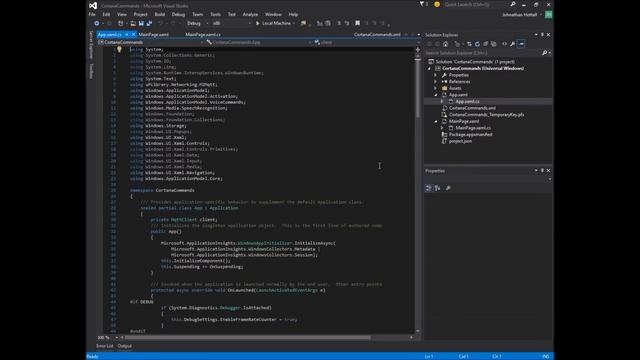Select Package.appxmanifest in Solution Explorer
640x360 pixels.
pos(471,134)
